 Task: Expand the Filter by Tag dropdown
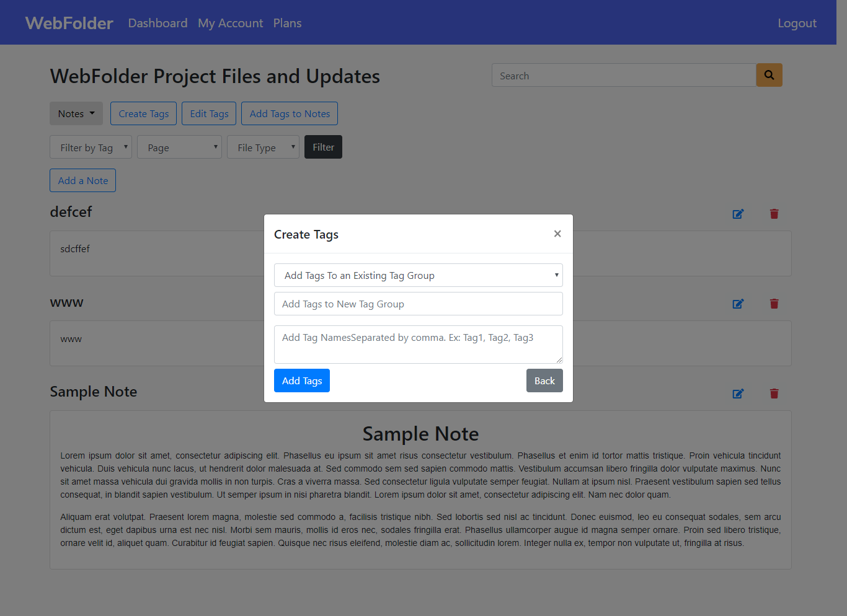coord(91,147)
